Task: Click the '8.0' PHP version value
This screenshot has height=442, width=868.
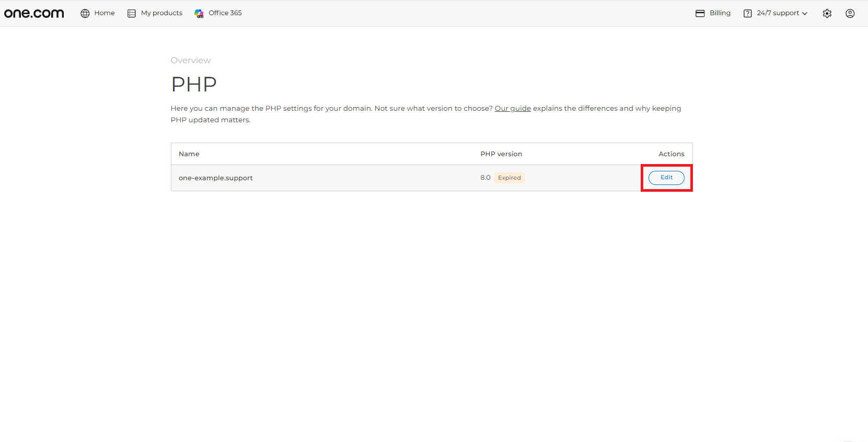Action: [x=485, y=178]
